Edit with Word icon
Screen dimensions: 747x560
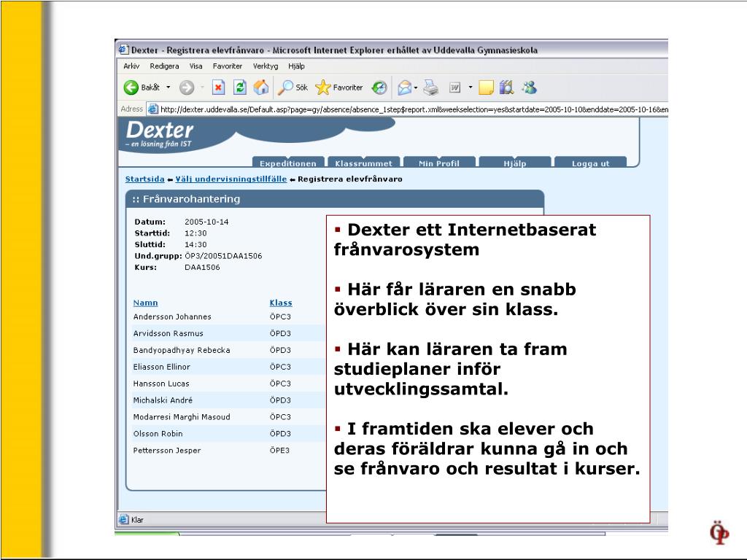point(455,87)
